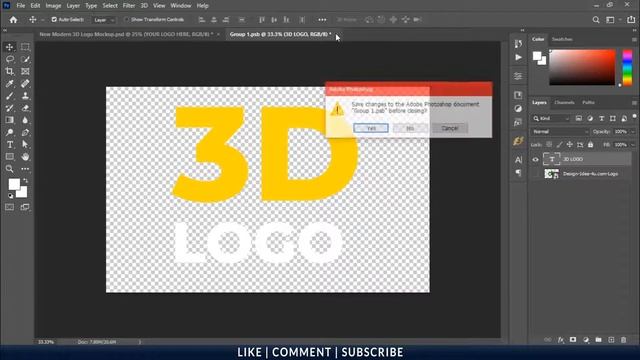Select the Blur tool
The image size is (640, 360).
[25, 120]
